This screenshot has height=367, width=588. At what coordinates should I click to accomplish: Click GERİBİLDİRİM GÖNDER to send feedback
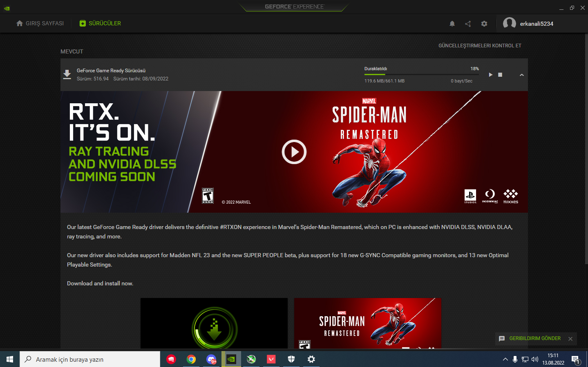(535, 338)
